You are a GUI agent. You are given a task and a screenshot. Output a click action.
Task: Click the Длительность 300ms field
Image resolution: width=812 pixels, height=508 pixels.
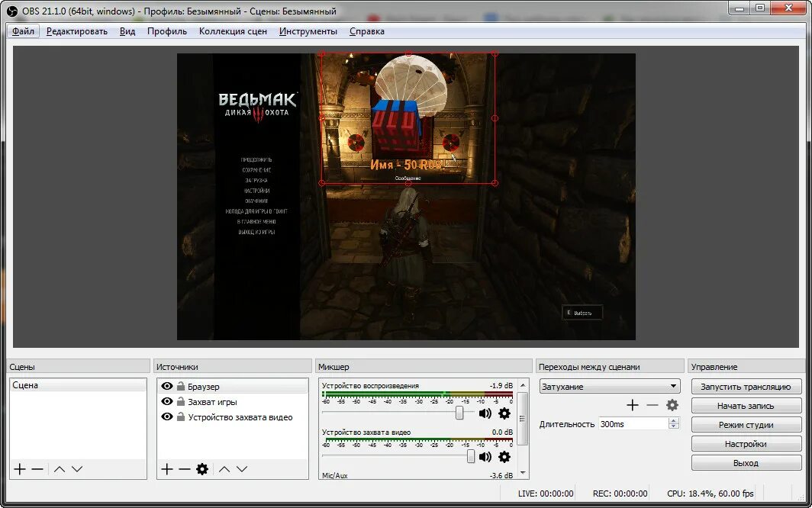coord(633,423)
